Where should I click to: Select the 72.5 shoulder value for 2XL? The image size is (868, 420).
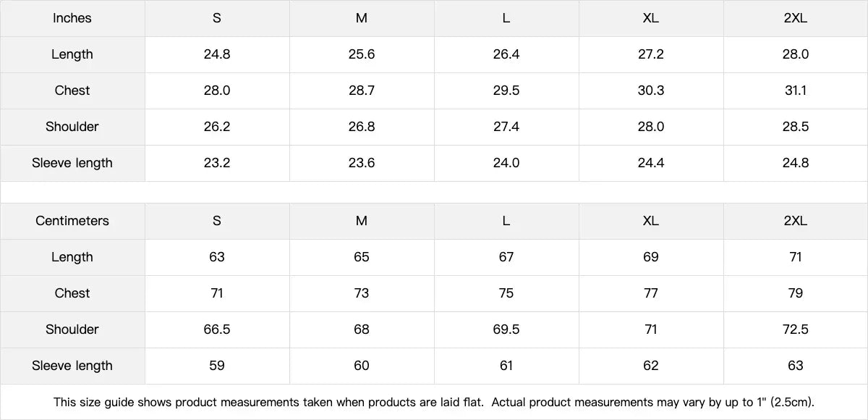(x=795, y=329)
